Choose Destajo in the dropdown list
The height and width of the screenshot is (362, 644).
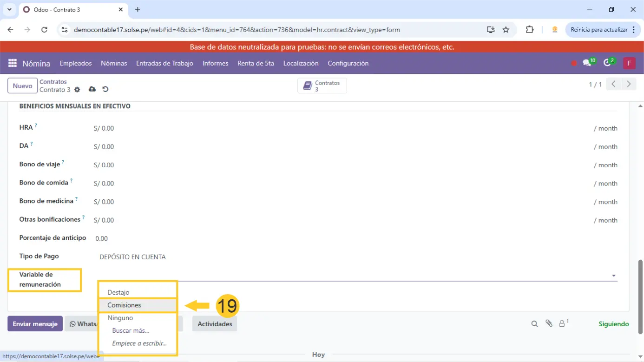pos(118,292)
